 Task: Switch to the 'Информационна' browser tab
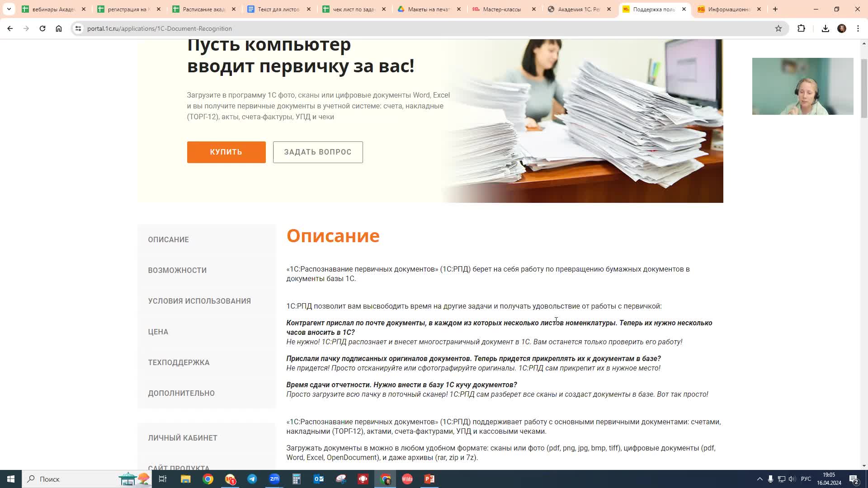click(729, 9)
